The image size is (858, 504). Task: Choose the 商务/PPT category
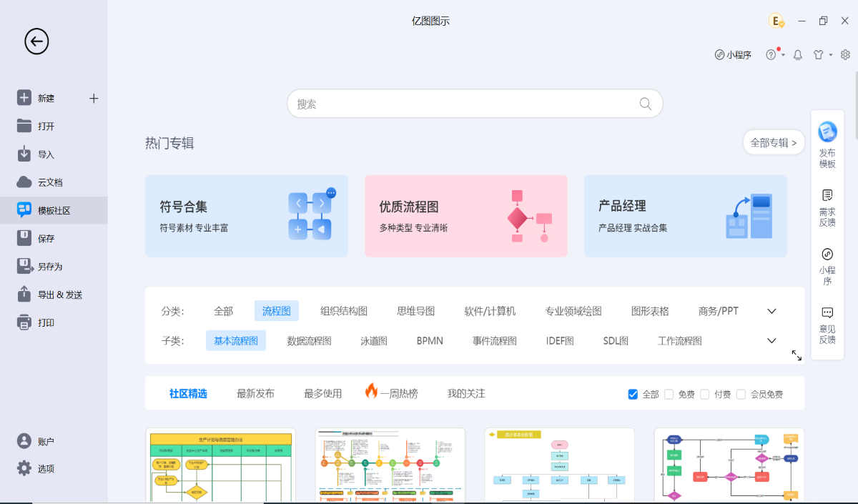pyautogui.click(x=719, y=311)
